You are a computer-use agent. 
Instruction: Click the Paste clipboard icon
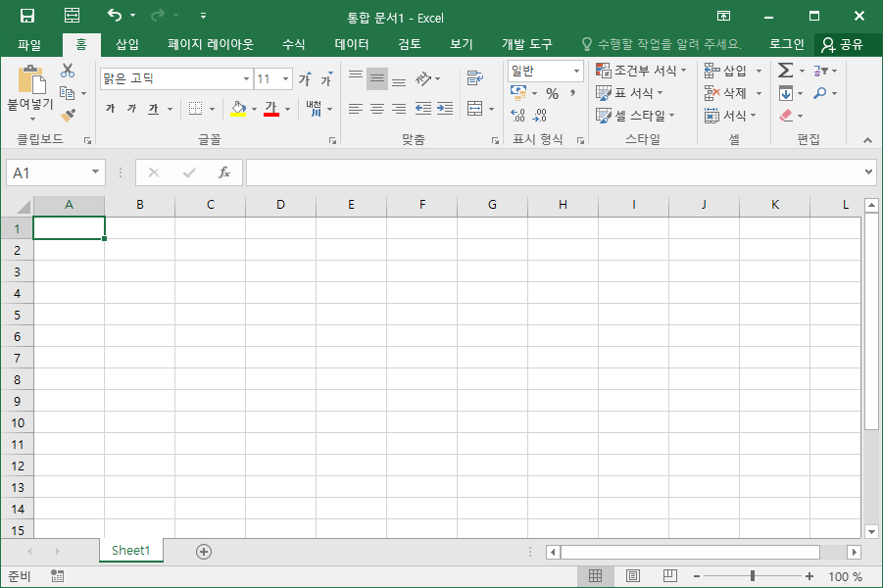pyautogui.click(x=31, y=78)
